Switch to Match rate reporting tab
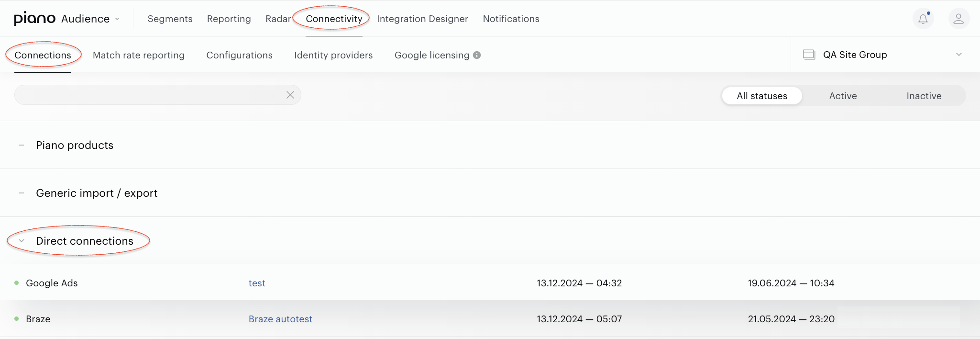980x339 pixels. (138, 55)
